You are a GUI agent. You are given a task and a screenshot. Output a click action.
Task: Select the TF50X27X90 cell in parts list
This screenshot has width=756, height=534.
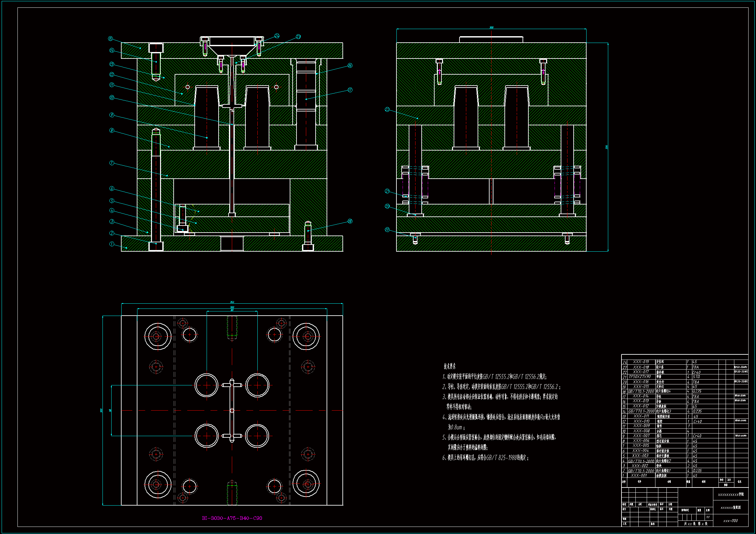tap(640, 377)
